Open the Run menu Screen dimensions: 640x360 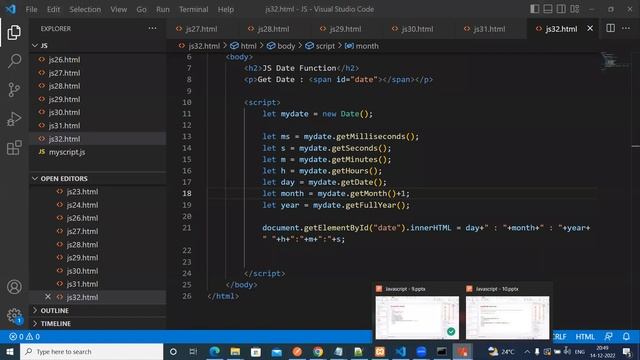click(x=162, y=9)
